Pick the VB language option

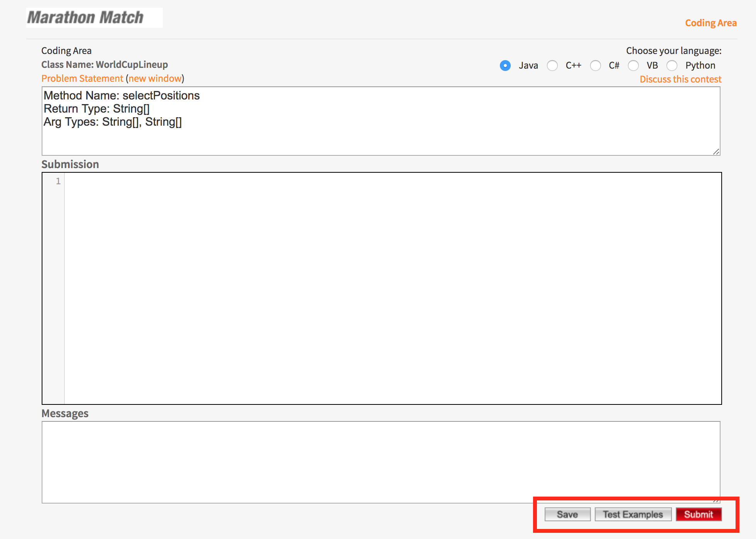(633, 66)
